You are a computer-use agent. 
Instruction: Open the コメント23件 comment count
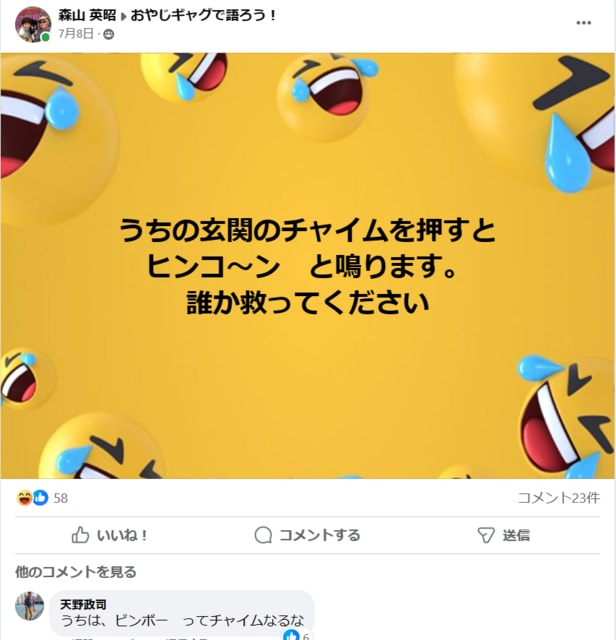tap(558, 498)
